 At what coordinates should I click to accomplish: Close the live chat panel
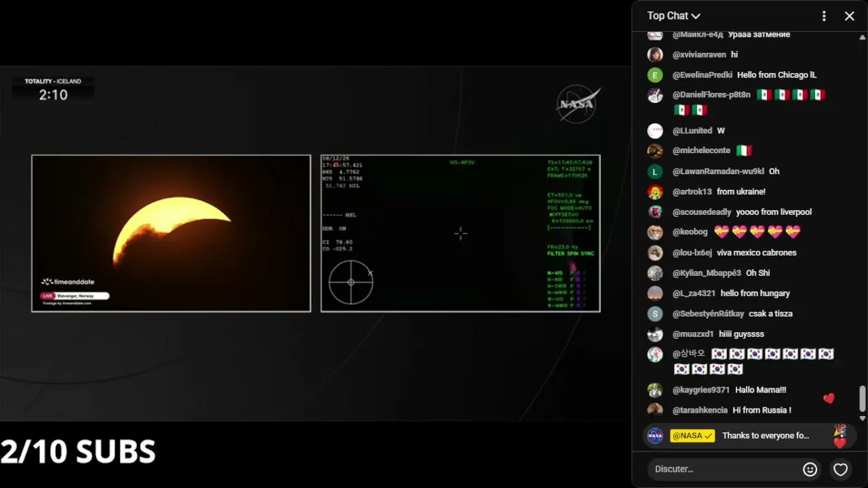[850, 16]
